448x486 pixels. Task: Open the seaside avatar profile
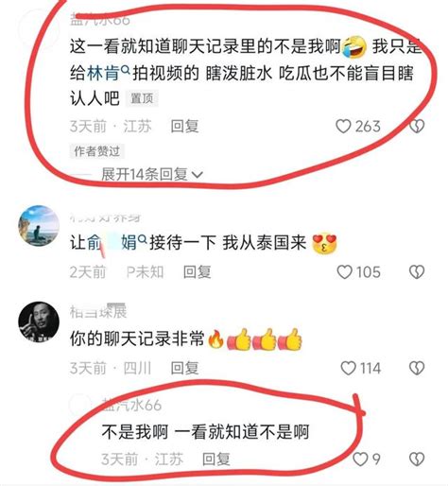(39, 225)
